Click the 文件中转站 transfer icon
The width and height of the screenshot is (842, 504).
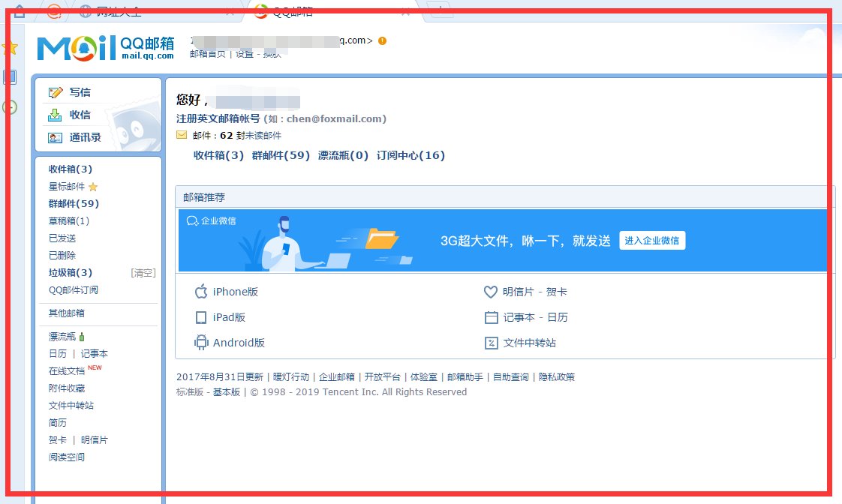490,343
